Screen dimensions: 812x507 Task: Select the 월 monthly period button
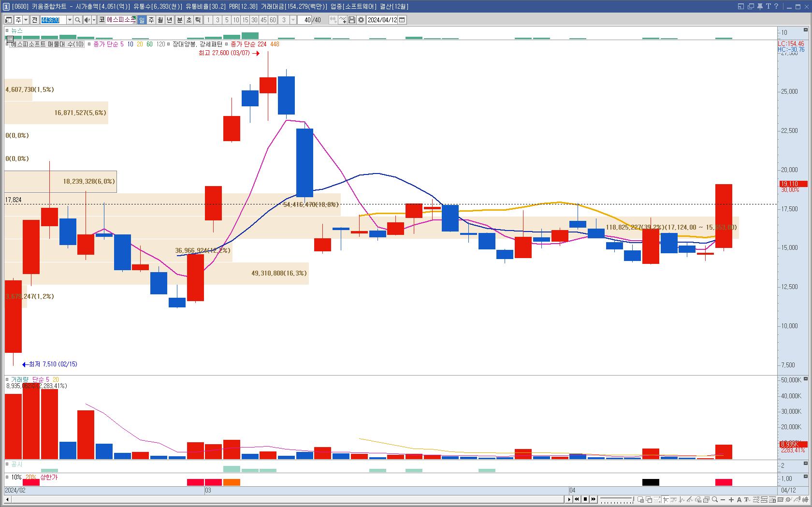tap(160, 20)
